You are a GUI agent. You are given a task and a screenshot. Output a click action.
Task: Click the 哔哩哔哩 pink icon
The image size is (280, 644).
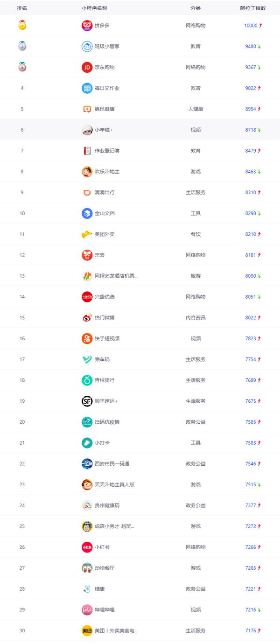click(87, 610)
